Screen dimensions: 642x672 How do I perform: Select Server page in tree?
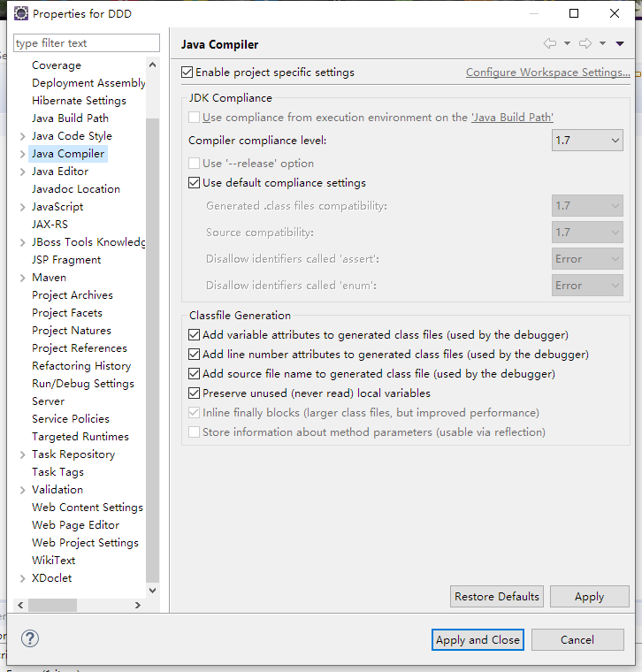point(48,401)
